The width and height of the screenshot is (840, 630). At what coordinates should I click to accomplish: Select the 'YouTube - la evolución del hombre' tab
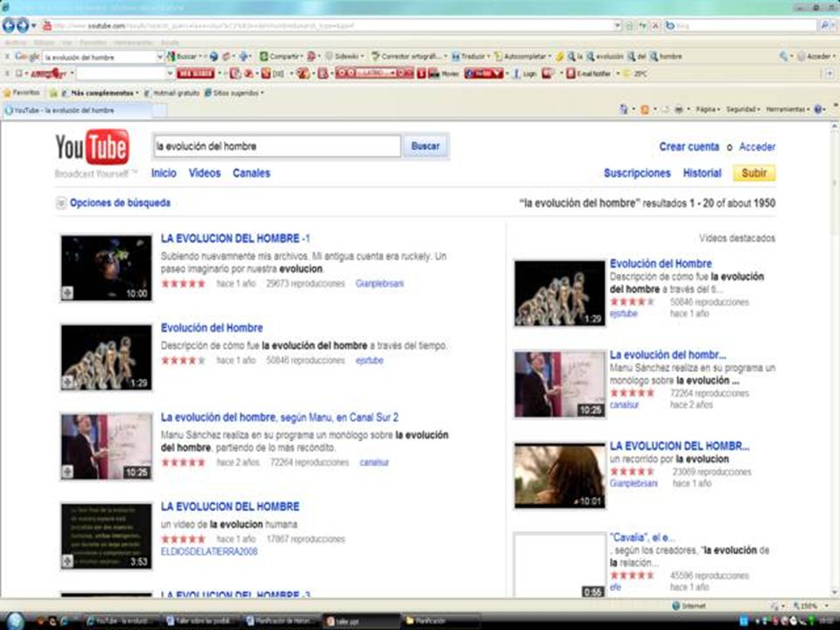[78, 110]
